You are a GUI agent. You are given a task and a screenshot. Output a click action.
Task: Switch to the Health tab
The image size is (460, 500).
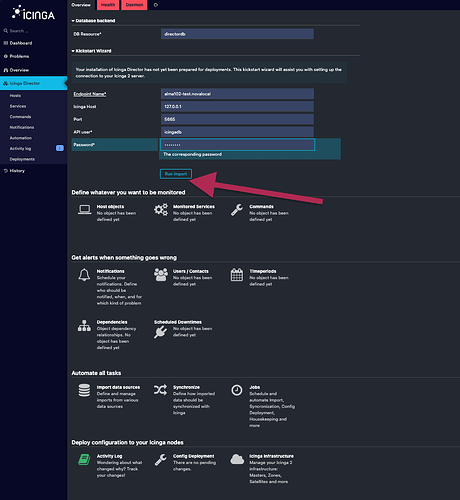point(108,5)
